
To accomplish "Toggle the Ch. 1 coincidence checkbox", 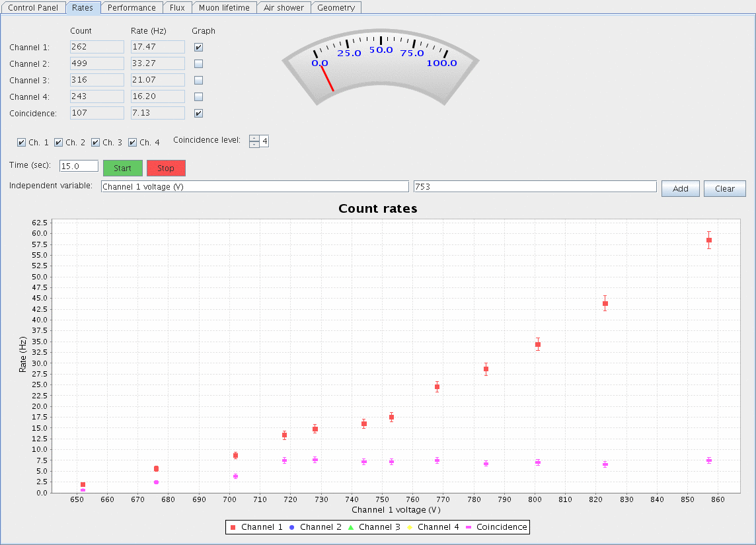I will pyautogui.click(x=22, y=143).
